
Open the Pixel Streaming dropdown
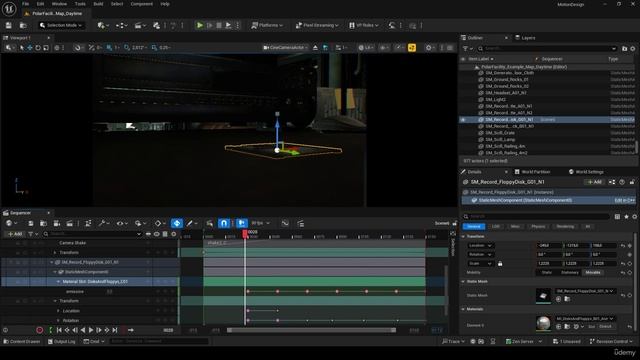pyautogui.click(x=317, y=25)
